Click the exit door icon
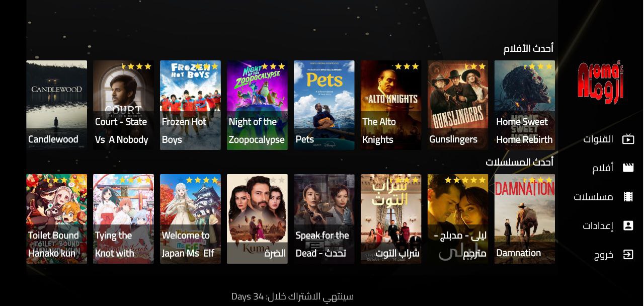The image size is (644, 306). (x=628, y=255)
